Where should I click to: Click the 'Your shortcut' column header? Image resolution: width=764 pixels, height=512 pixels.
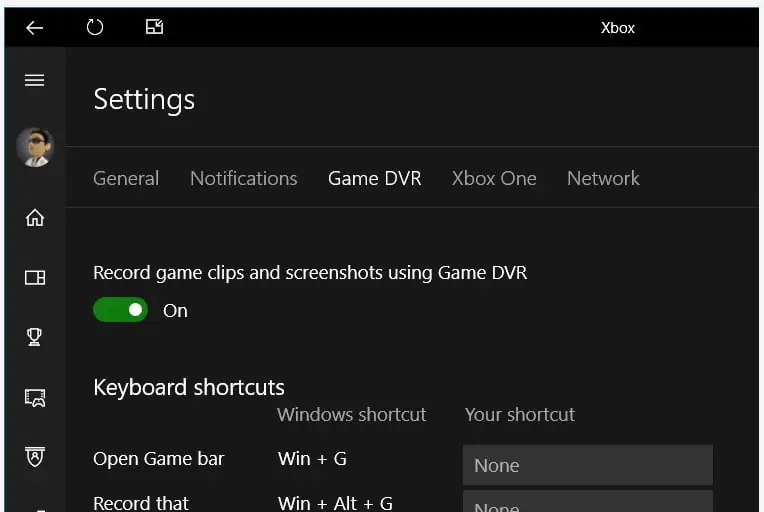tap(520, 415)
